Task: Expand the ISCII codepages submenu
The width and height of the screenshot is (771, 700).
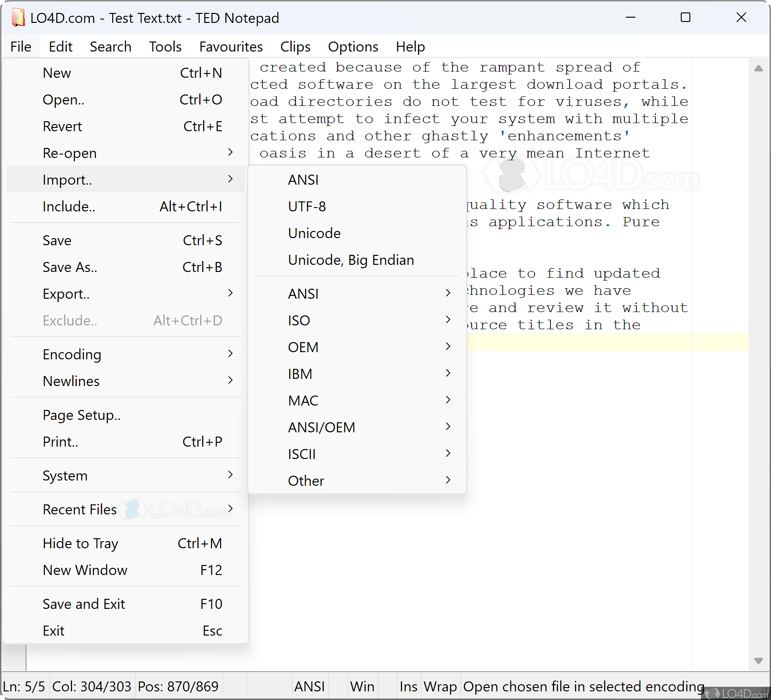Action: [357, 454]
